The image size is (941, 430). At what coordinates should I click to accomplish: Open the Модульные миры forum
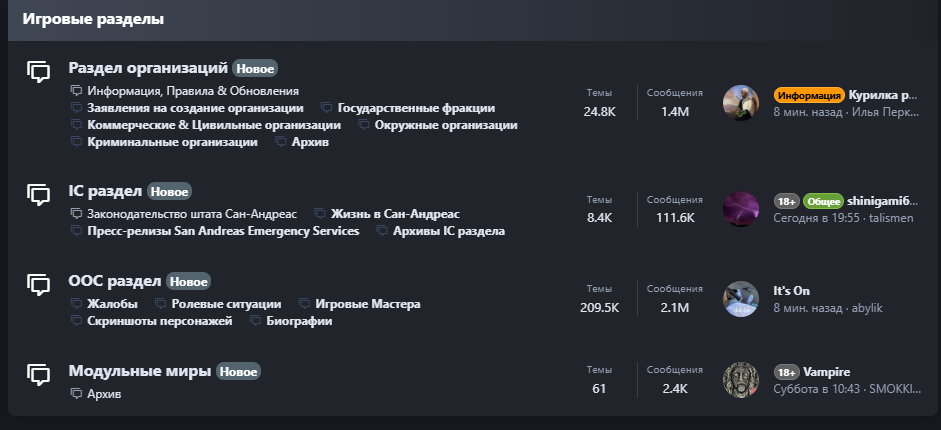point(140,371)
